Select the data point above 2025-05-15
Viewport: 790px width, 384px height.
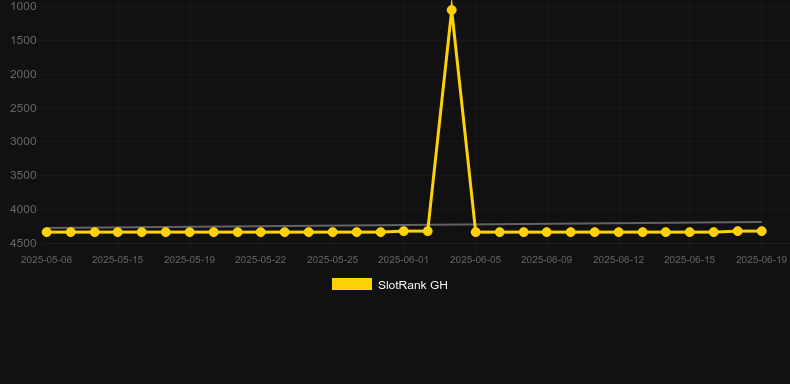click(x=117, y=232)
